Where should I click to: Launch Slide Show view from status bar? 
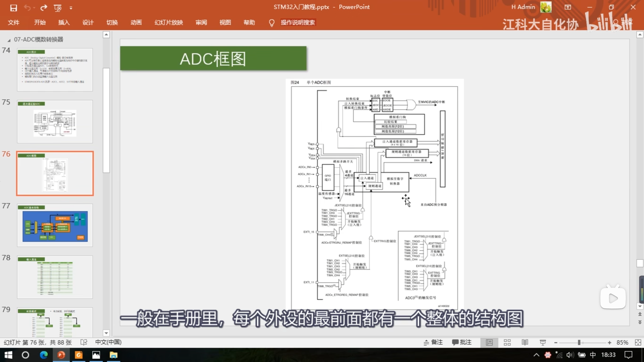[x=543, y=342]
